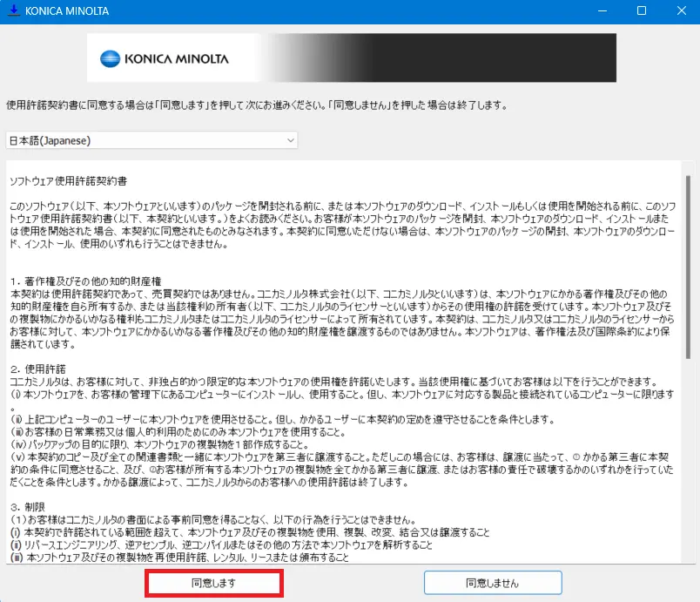Click the blue download icon in title bar

pos(13,11)
